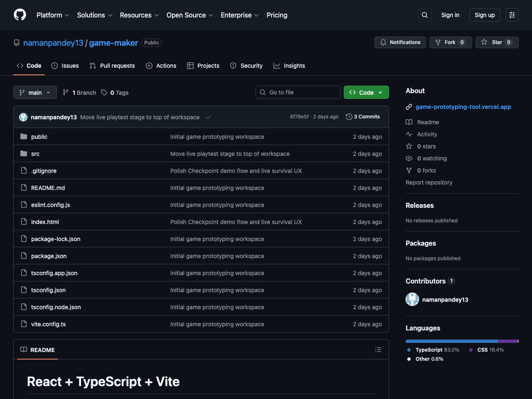Switch to the Actions tab
The width and height of the screenshot is (532, 399).
[x=161, y=66]
